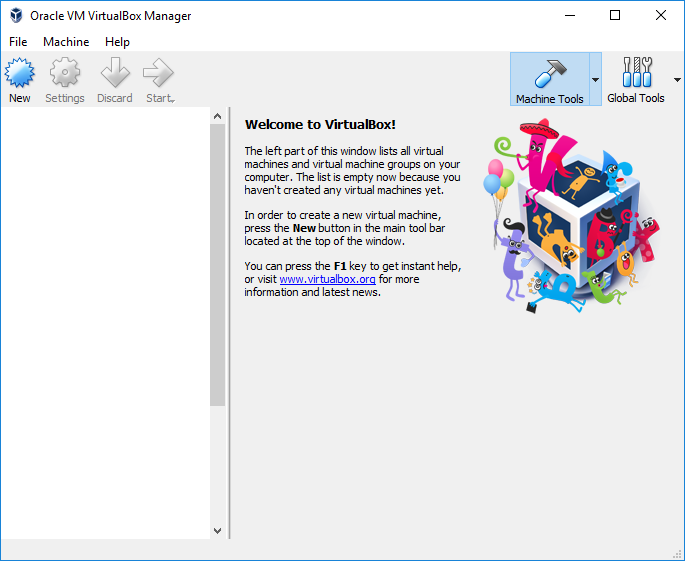Screen dimensions: 685x561
Task: Maximize the VirtualBox Manager window
Action: (615, 15)
